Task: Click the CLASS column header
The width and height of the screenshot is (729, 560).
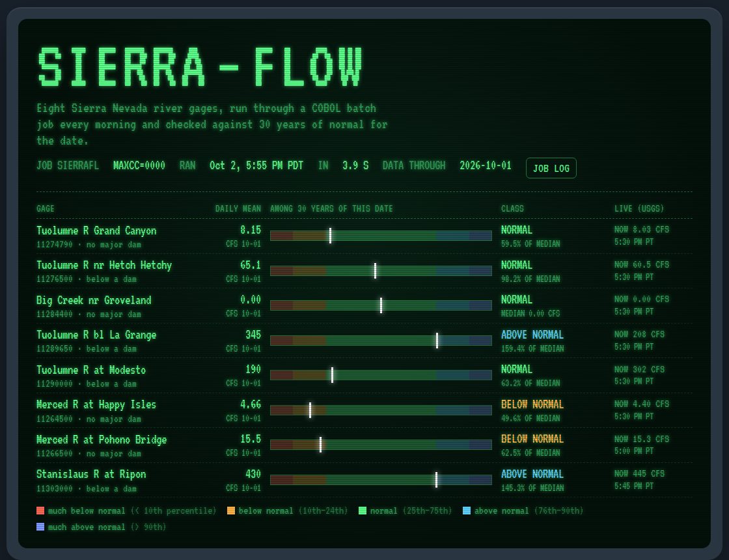Action: [x=512, y=209]
